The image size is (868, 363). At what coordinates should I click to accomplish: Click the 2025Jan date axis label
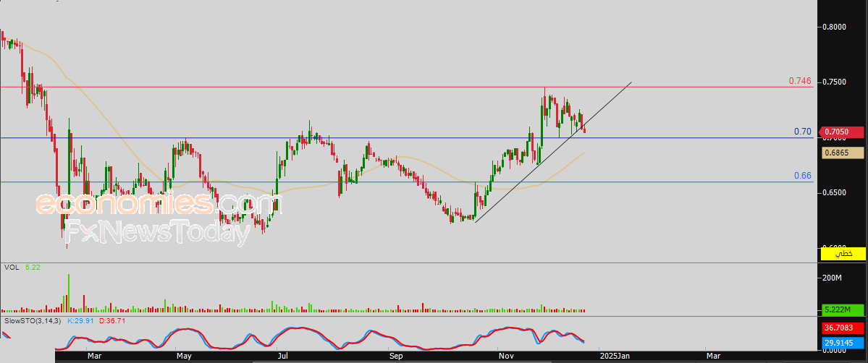click(x=615, y=356)
